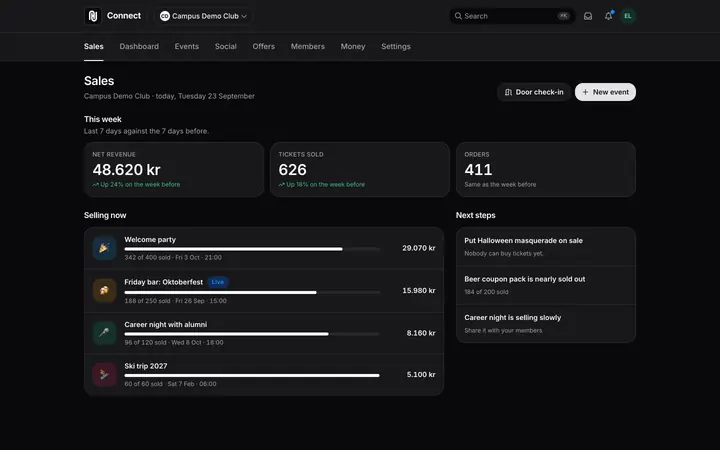Open the EL user avatar menu
Image resolution: width=720 pixels, height=450 pixels.
click(x=628, y=16)
